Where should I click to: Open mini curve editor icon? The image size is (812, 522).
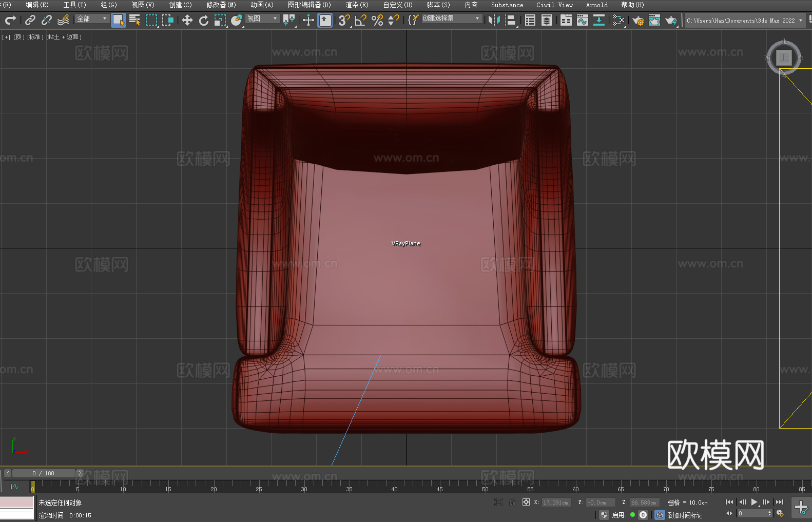pos(14,486)
